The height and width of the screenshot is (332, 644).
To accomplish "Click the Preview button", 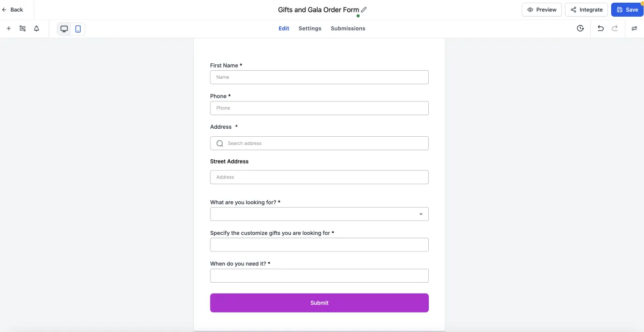I will [x=541, y=10].
